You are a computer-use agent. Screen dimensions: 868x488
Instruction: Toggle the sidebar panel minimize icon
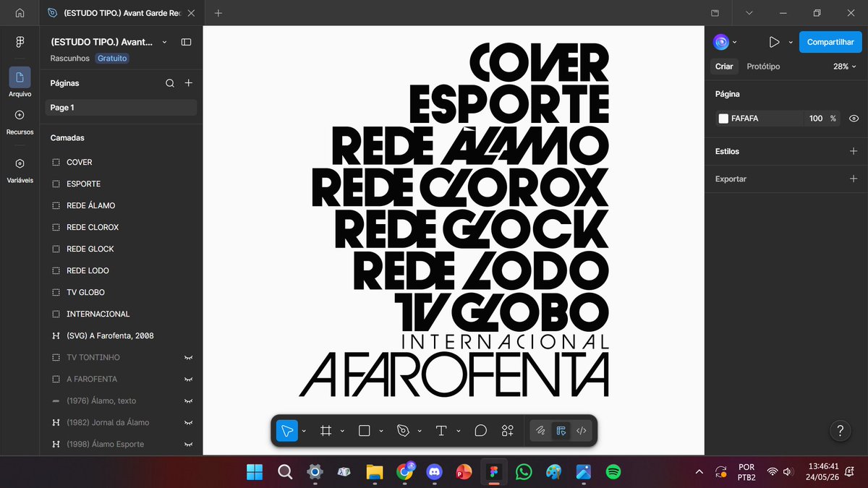pos(186,42)
